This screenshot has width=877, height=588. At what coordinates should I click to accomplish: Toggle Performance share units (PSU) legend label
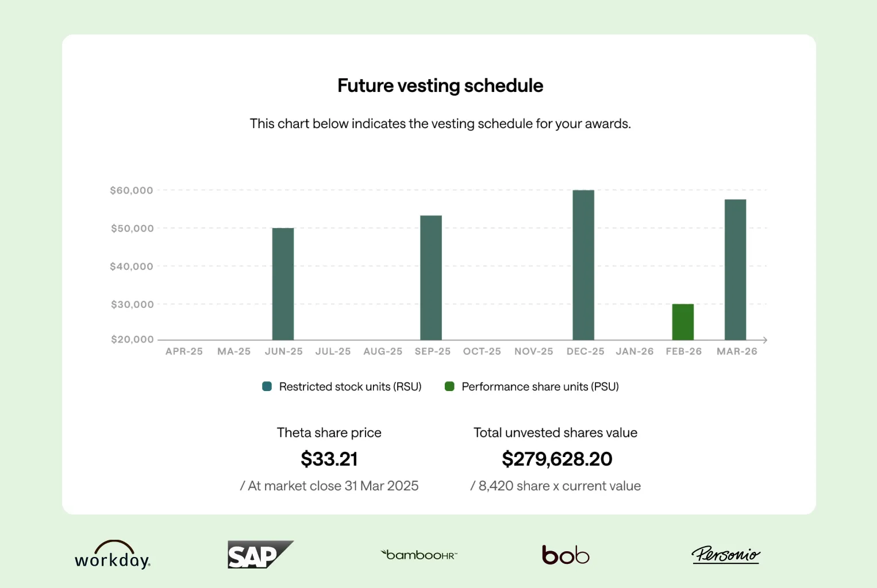[x=540, y=386]
